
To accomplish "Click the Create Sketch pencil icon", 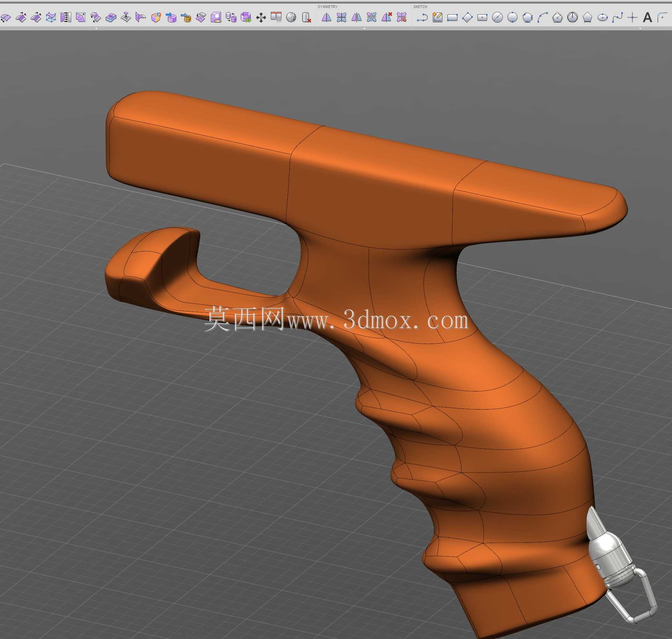I will click(x=437, y=17).
